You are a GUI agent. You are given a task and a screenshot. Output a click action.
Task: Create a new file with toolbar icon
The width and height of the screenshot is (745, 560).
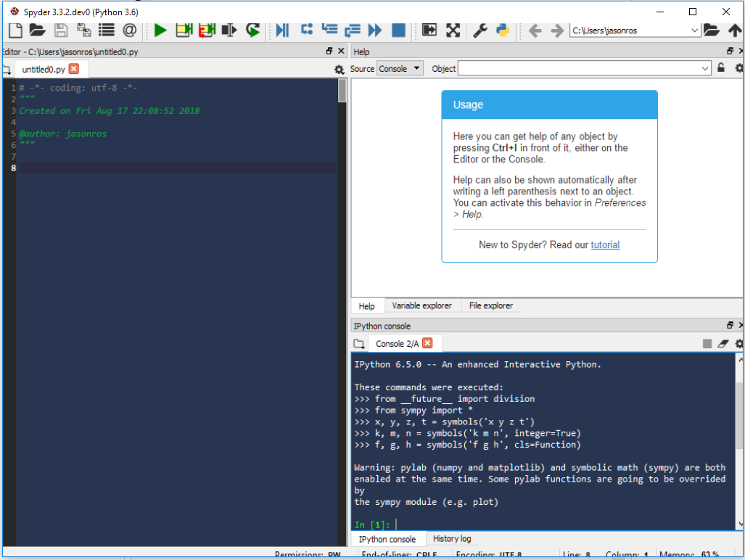pos(15,30)
